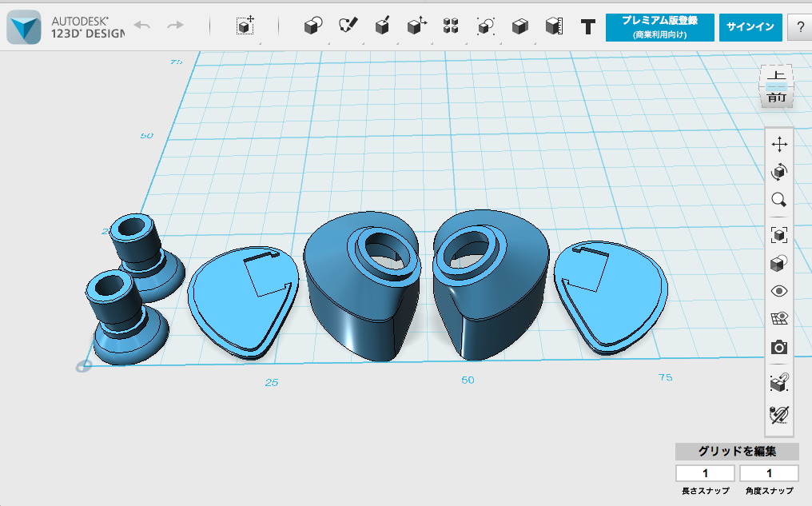Click the 長さスナップ value field
This screenshot has height=506, width=812.
pyautogui.click(x=705, y=473)
